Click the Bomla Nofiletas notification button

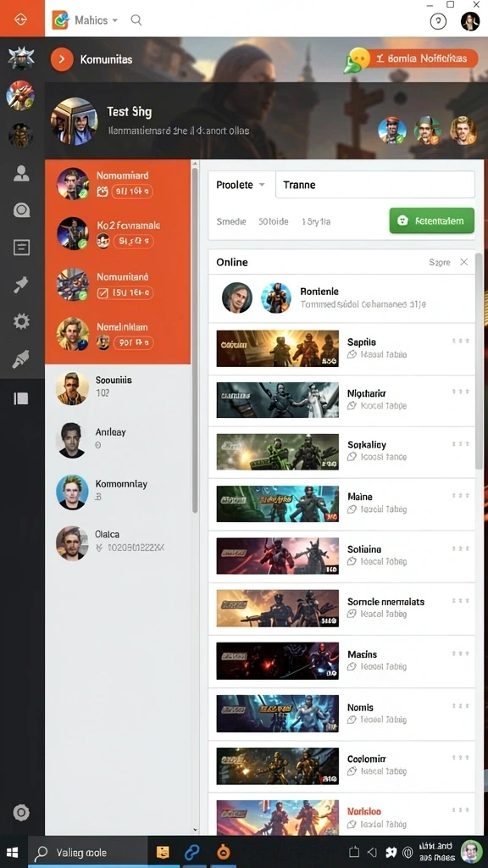click(x=417, y=58)
